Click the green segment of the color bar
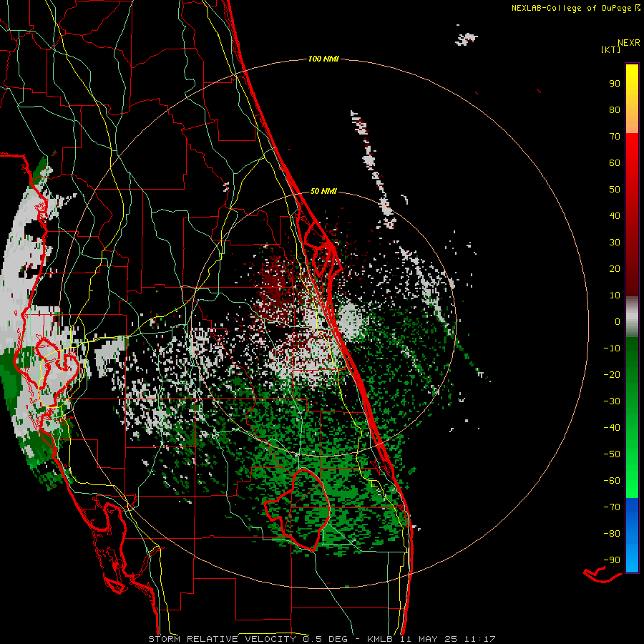 point(632,418)
